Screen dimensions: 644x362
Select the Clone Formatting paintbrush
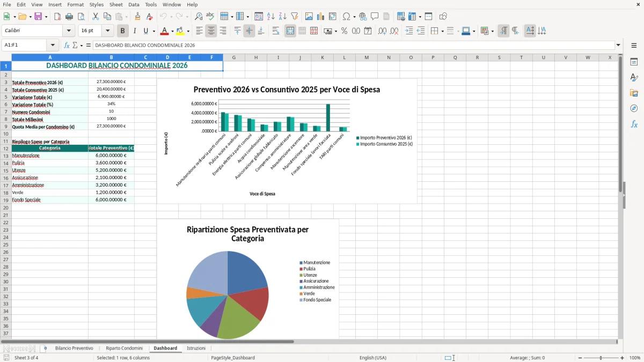pos(138,17)
